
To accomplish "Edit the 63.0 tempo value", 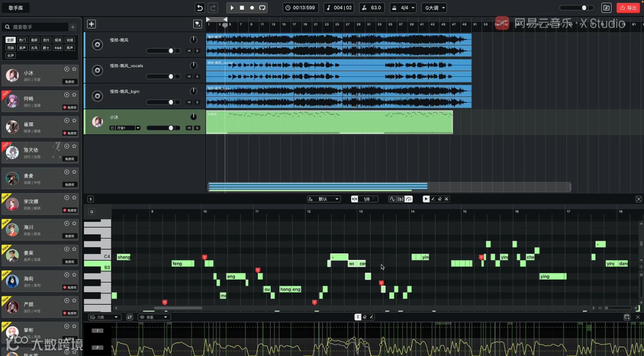I will (x=372, y=8).
